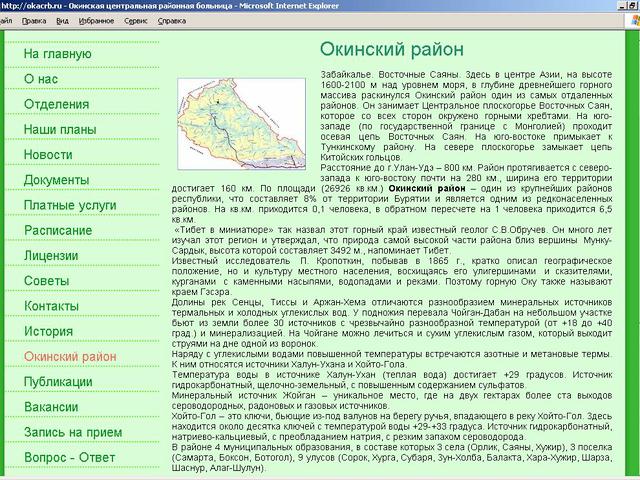This screenshot has height=480, width=640.
Task: Open the Сервис menu
Action: (x=136, y=21)
